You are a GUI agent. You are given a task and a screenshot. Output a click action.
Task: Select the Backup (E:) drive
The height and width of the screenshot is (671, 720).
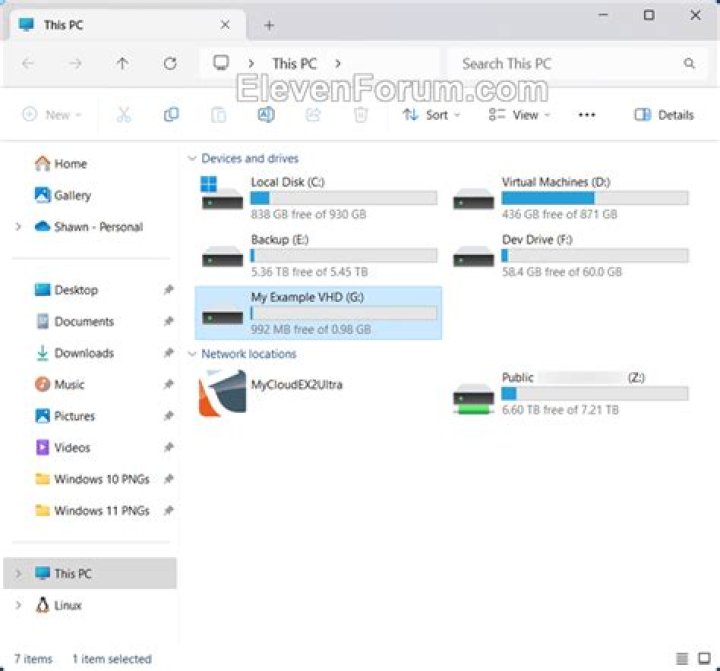[319, 255]
